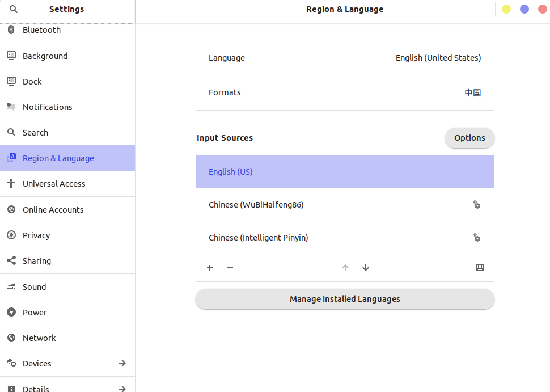Open Sound settings in sidebar

click(34, 287)
